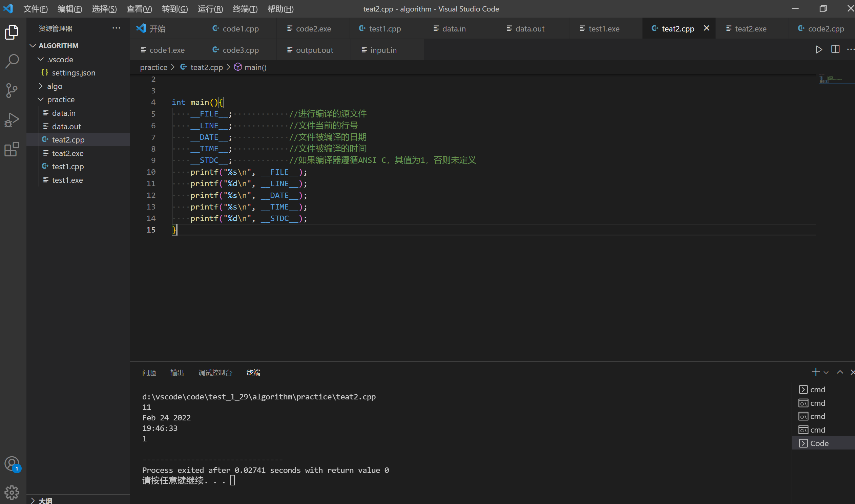
Task: Place cursor on line 10 printf __FILE__
Action: pyautogui.click(x=249, y=172)
